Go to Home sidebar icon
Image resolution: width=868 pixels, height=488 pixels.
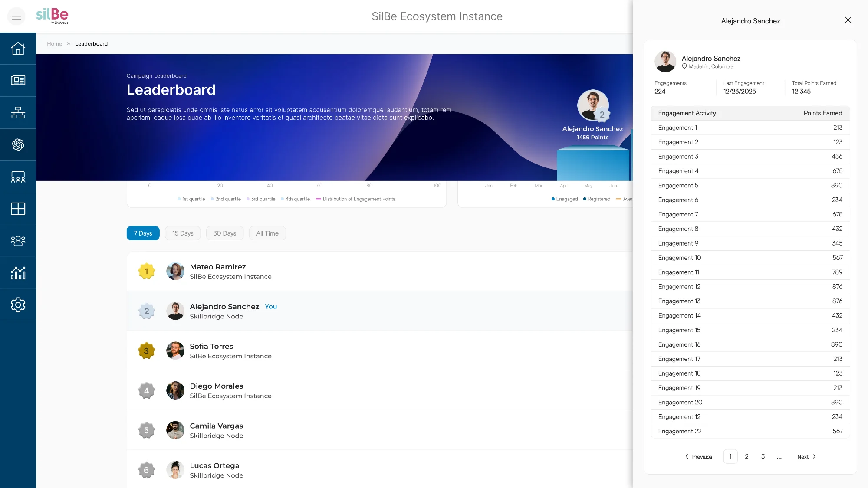(x=18, y=48)
